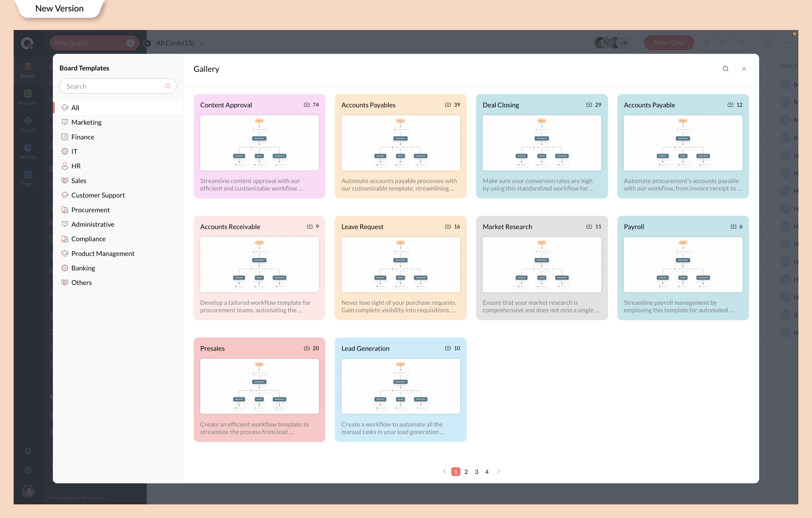
Task: Expand the All Cards(15) dropdown
Action: click(202, 44)
